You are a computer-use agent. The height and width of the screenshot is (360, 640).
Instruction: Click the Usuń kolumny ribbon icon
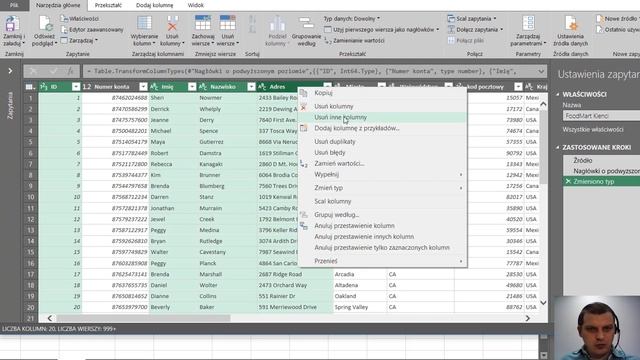pyautogui.click(x=172, y=24)
